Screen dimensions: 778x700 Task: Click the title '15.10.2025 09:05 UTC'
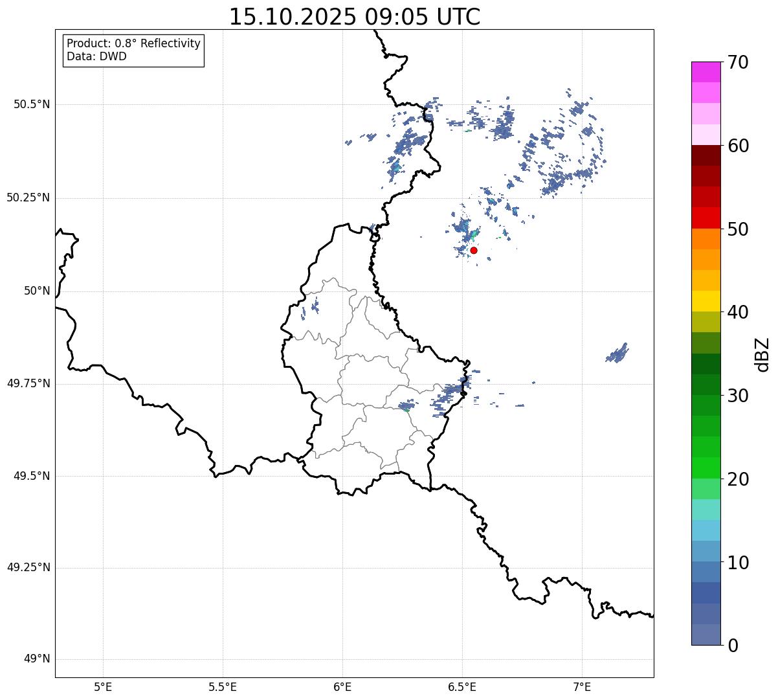355,16
